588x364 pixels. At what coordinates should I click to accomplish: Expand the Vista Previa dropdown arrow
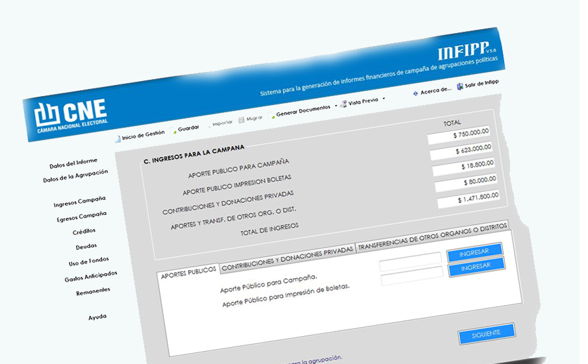pos(384,99)
